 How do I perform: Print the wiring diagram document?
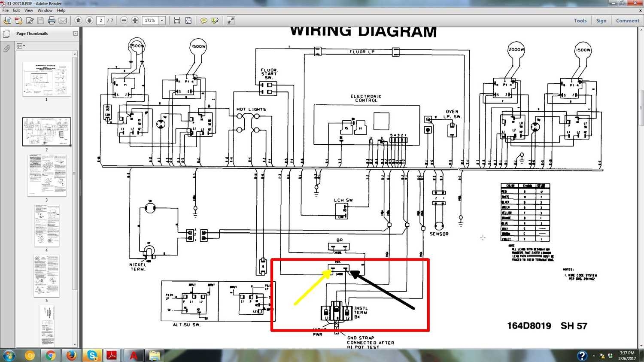51,20
